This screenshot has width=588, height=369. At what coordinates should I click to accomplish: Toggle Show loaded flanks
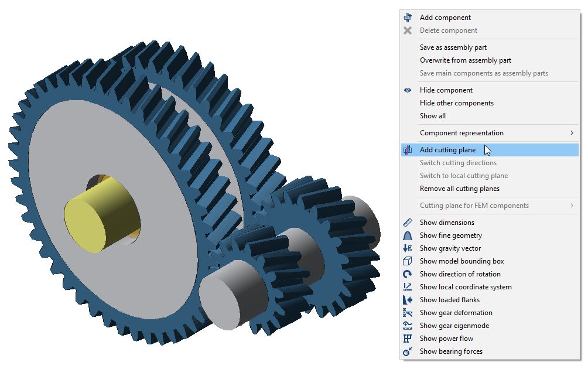[449, 300]
